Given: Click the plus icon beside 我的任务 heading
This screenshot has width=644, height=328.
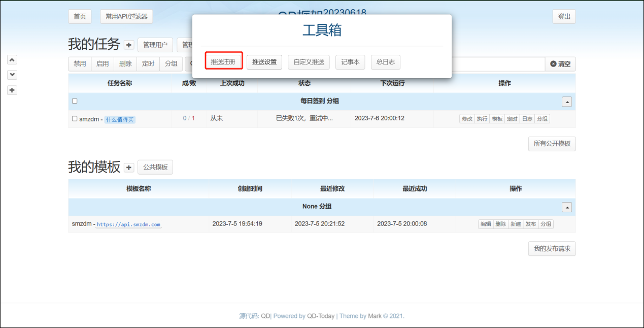Looking at the screenshot, I should 129,45.
